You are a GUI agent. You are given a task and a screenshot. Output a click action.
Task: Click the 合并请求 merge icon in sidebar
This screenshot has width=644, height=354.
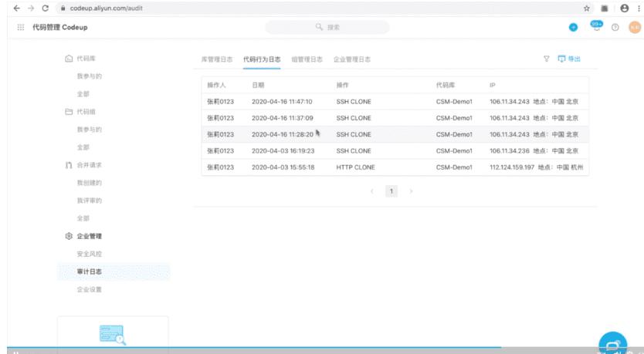point(69,165)
